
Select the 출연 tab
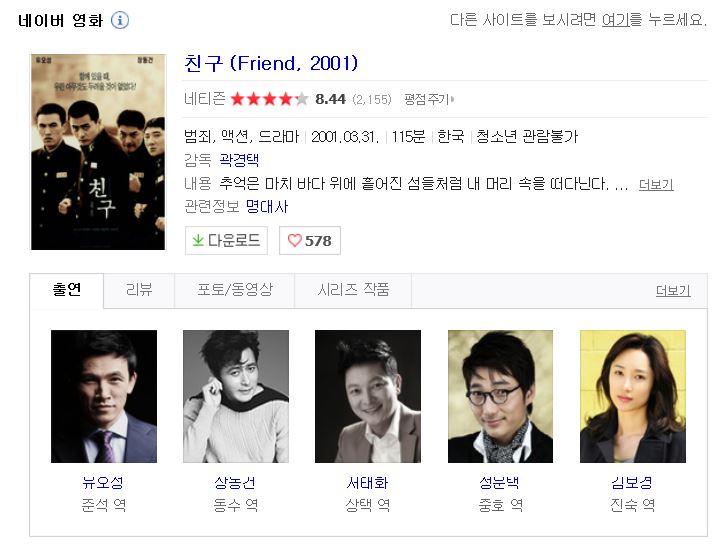(67, 290)
